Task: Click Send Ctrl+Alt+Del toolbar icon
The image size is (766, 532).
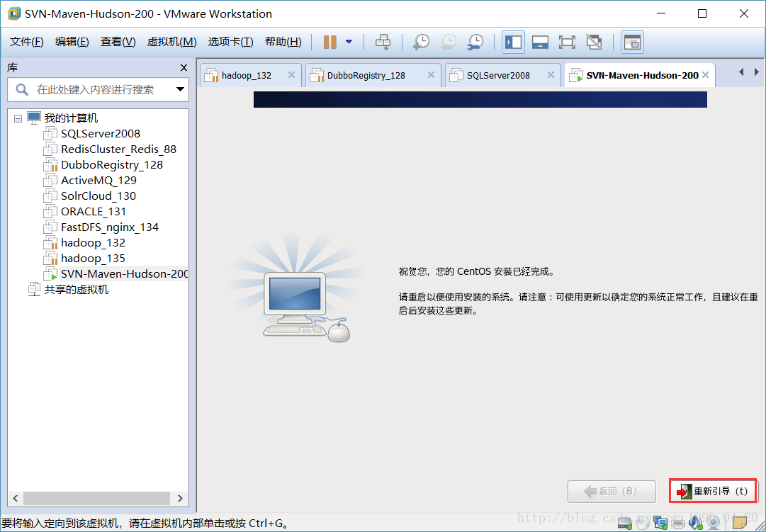Action: coord(383,42)
